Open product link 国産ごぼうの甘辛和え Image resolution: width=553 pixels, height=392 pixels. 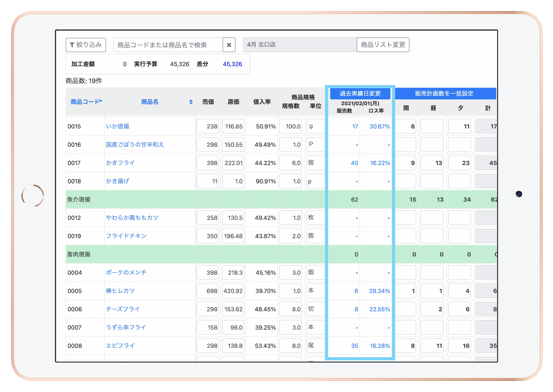click(x=135, y=145)
